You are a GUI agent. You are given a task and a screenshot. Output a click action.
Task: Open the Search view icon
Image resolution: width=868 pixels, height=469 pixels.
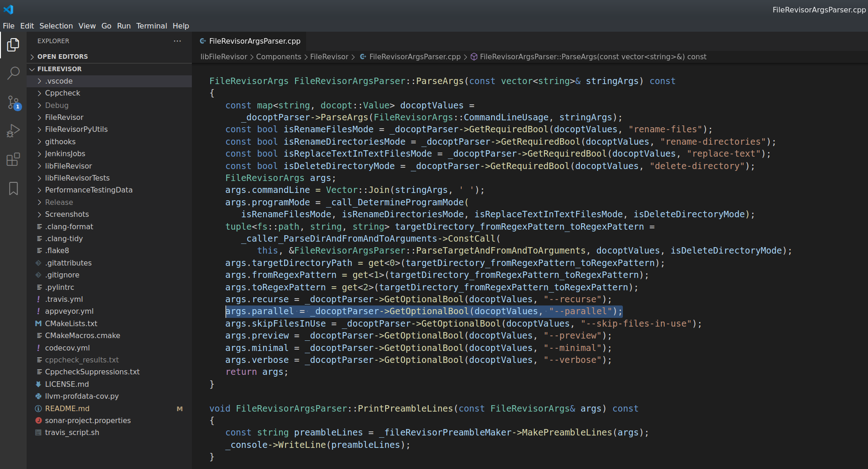point(13,73)
